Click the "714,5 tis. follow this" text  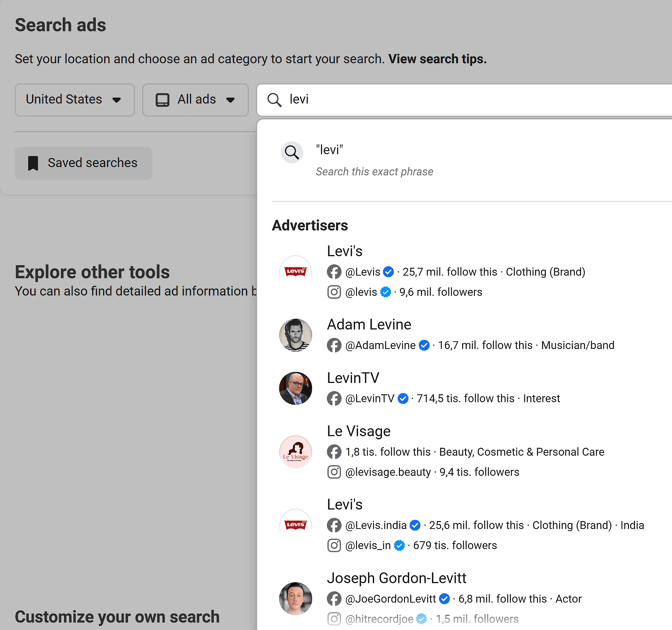(x=466, y=399)
